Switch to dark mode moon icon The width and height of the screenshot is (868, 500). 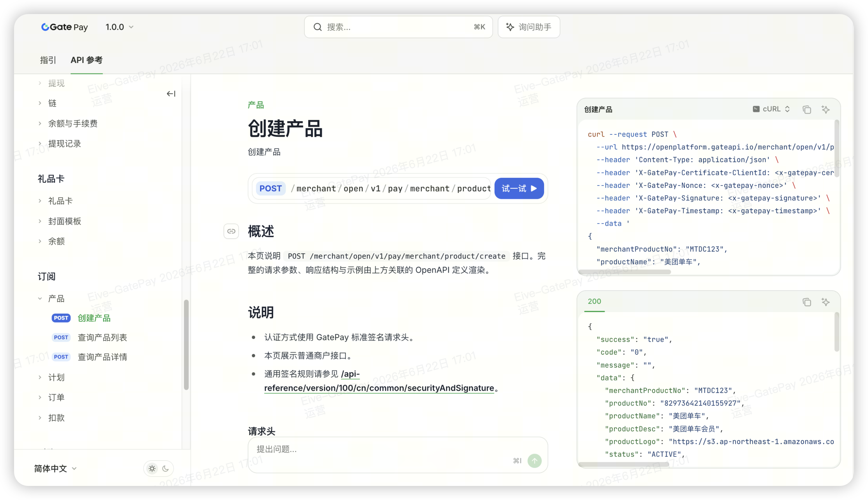pyautogui.click(x=166, y=468)
